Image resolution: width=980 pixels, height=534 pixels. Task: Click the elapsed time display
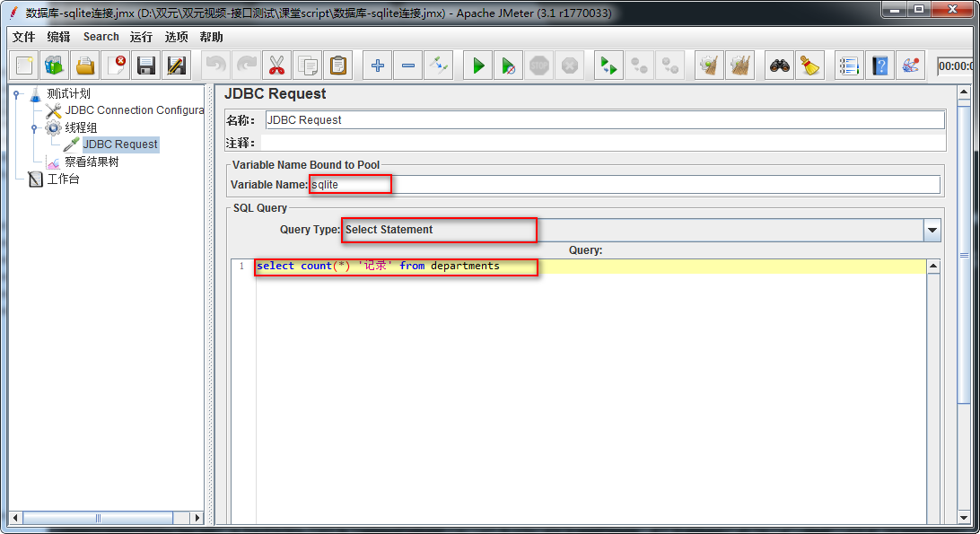[x=956, y=66]
